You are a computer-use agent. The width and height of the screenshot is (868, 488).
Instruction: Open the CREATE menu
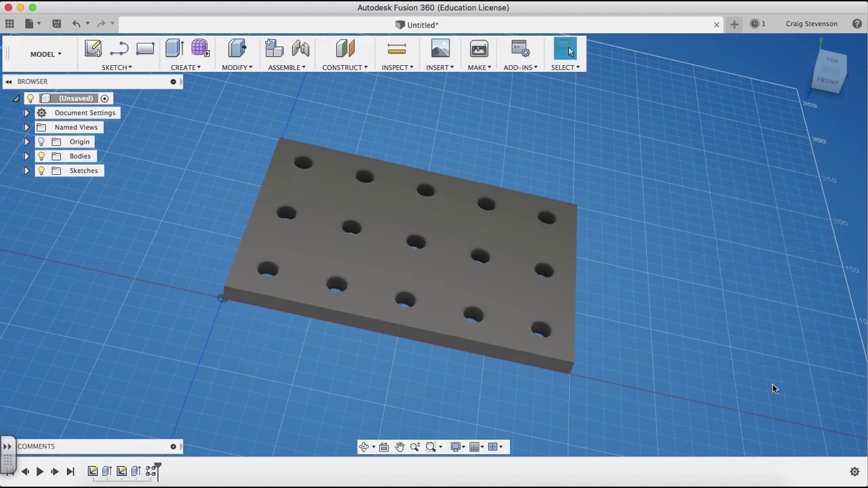pos(185,68)
